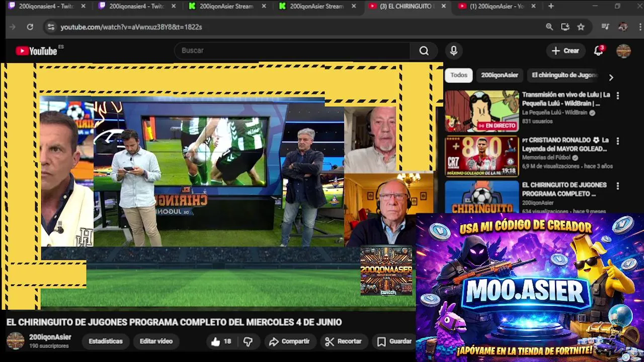Click the Guardar save button

pos(395,341)
